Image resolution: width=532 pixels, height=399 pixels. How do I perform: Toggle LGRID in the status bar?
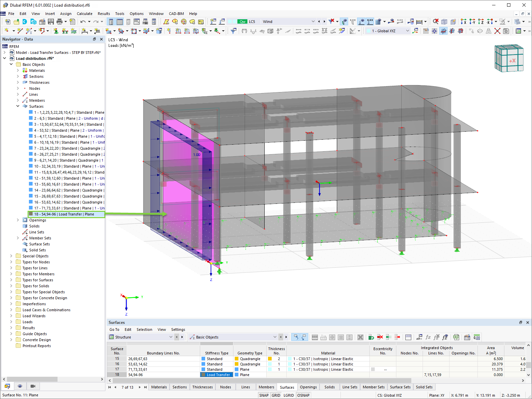(289, 395)
